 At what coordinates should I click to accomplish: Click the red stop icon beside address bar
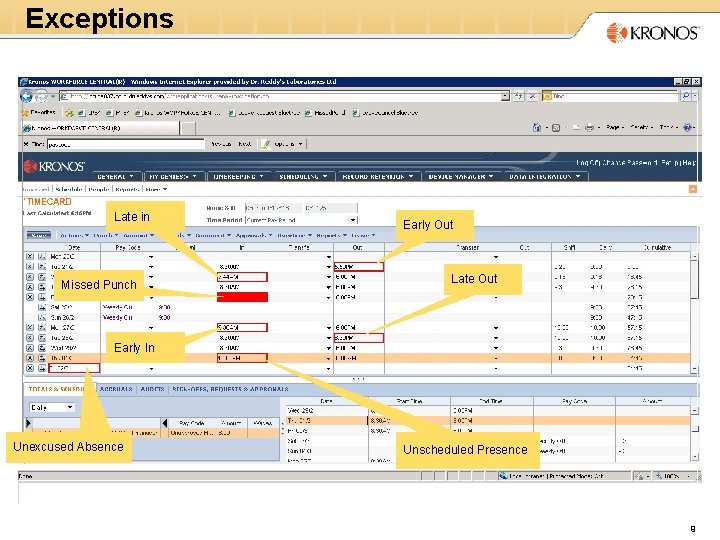click(533, 96)
